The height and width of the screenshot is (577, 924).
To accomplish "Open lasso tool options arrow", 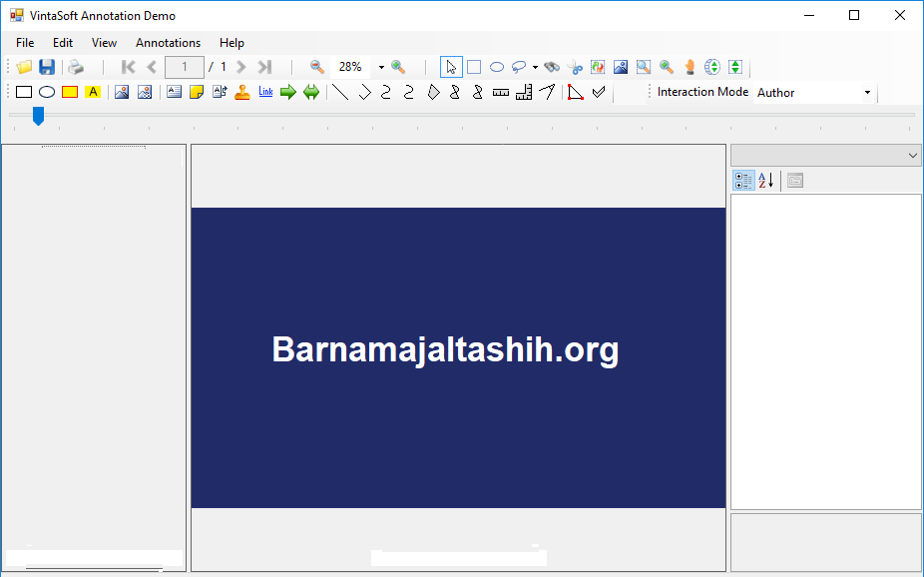I will (x=535, y=67).
